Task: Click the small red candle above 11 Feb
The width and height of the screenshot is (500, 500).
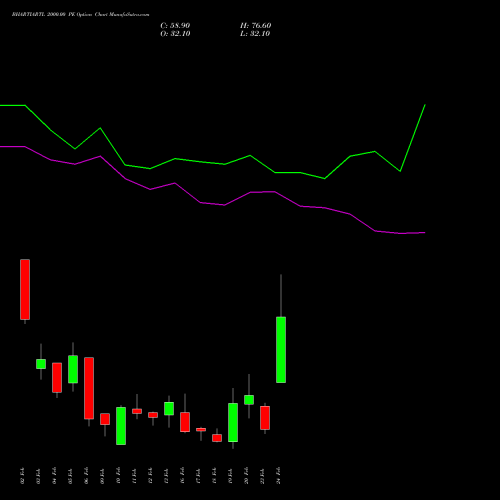Action: click(x=137, y=411)
